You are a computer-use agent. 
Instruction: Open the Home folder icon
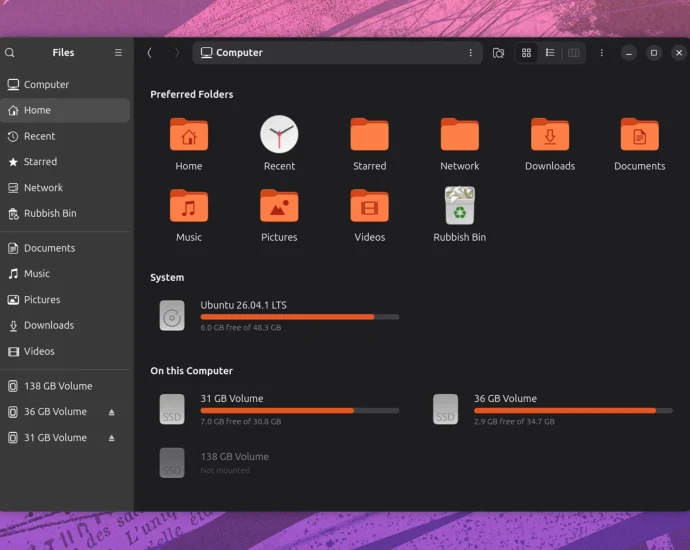tap(189, 135)
